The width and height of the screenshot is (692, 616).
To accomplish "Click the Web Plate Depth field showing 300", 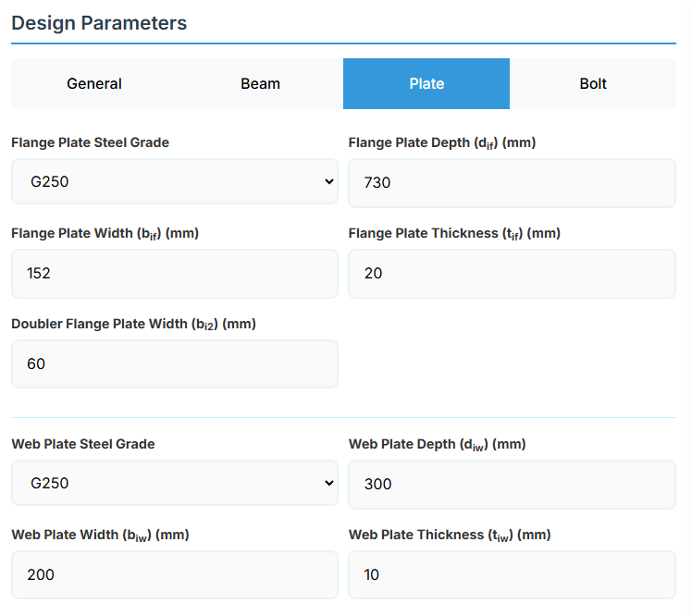I will [x=512, y=485].
